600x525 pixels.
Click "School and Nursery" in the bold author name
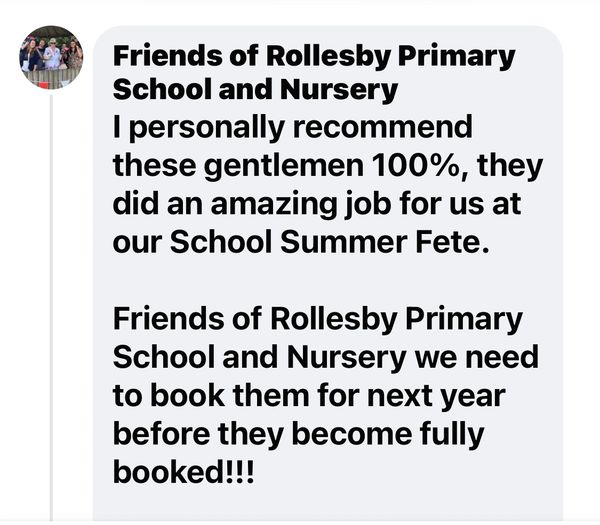[x=255, y=90]
